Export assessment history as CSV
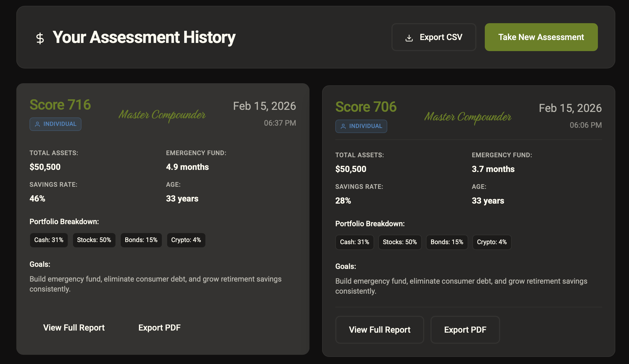 pos(434,37)
